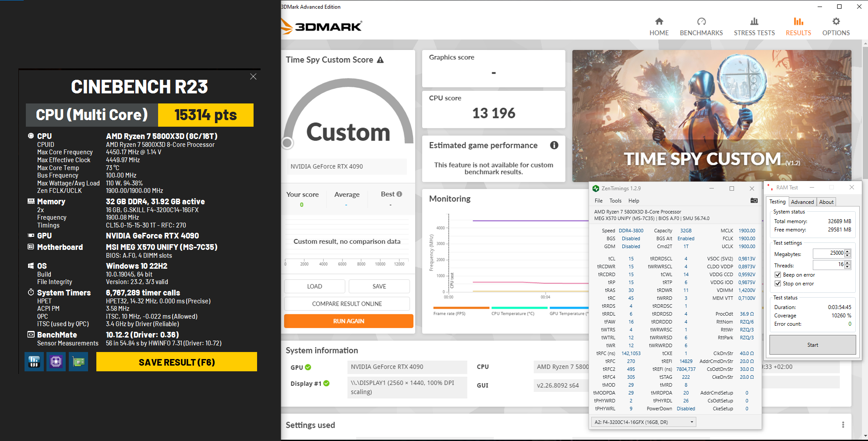Screen dimensions: 868x441
Task: Click the Display #1 green check mark
Action: tap(326, 384)
